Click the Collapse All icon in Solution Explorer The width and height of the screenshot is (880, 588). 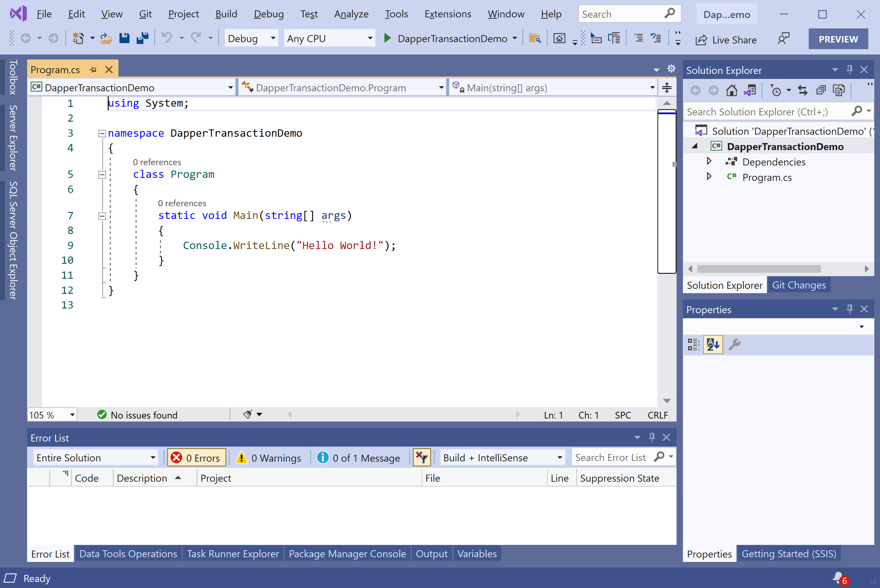click(x=821, y=90)
